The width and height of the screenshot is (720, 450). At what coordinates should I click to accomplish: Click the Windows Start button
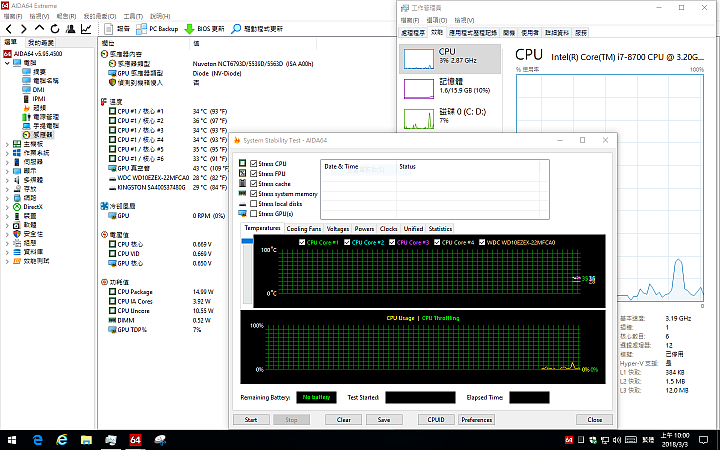pyautogui.click(x=12, y=440)
